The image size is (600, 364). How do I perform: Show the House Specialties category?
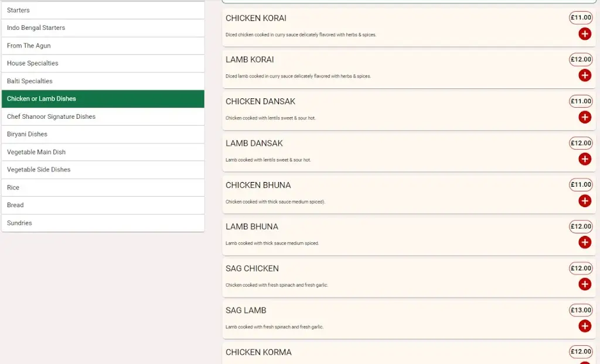click(x=103, y=63)
